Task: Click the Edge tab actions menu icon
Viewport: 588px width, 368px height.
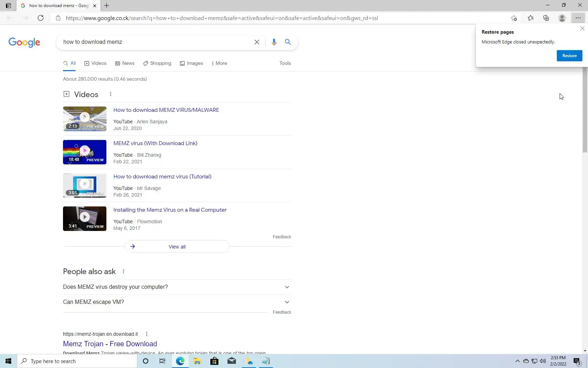Action: tap(8, 6)
